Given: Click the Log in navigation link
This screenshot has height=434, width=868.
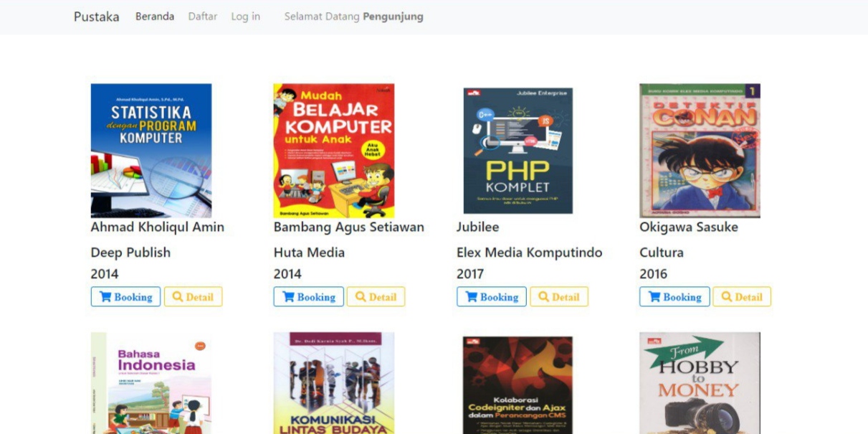Looking at the screenshot, I should [245, 16].
